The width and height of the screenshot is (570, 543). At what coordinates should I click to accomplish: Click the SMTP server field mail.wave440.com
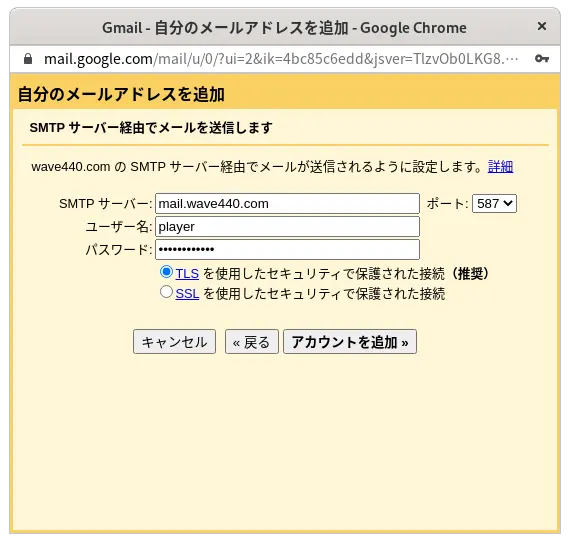(x=287, y=204)
